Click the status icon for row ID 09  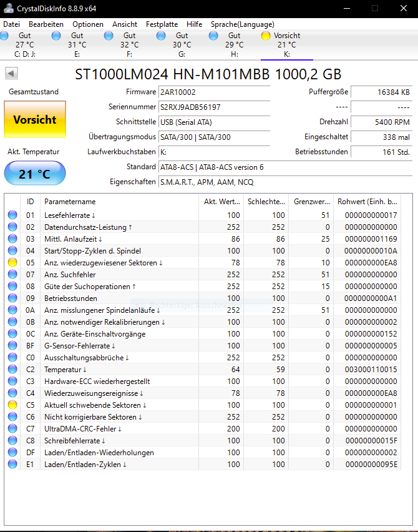[x=12, y=298]
